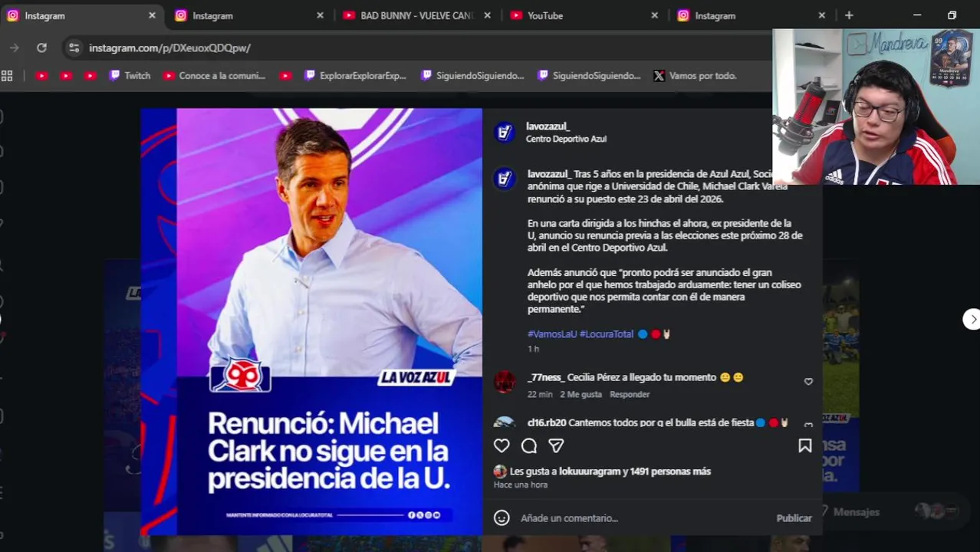Screen dimensions: 980x552
Task: Click the 22 min comment timestamp
Action: click(x=540, y=394)
